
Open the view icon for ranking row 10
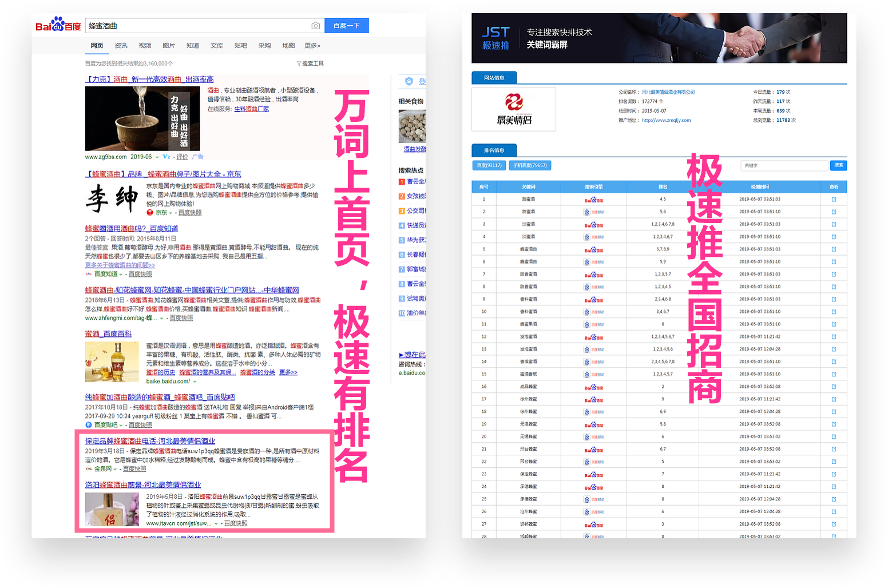pyautogui.click(x=834, y=312)
